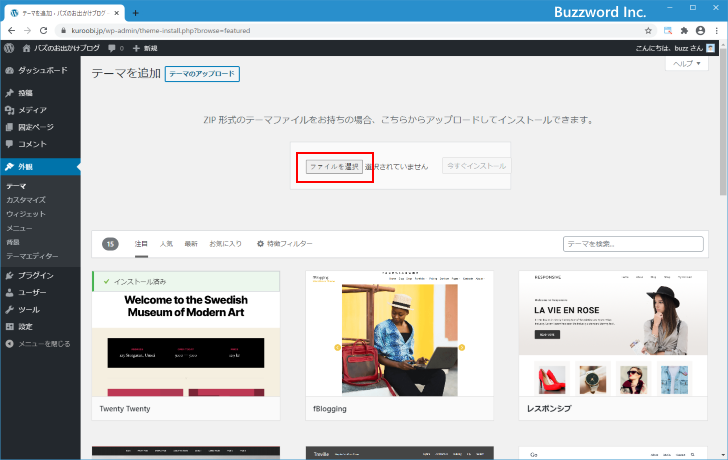Click the WordPress logo in admin bar

click(9, 48)
